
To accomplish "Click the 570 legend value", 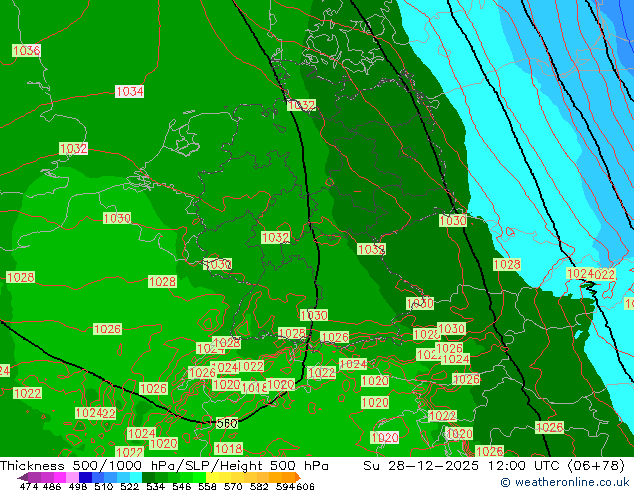I will coord(233,486).
